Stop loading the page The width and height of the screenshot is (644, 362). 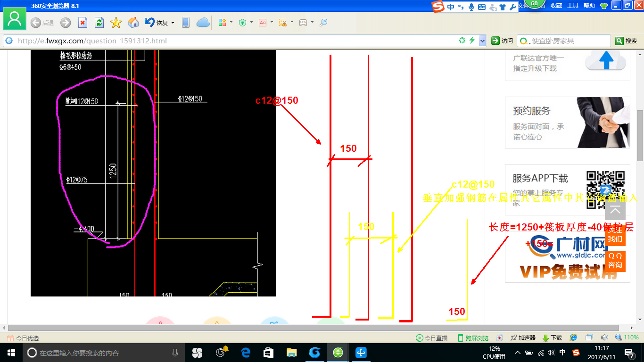pos(83,23)
